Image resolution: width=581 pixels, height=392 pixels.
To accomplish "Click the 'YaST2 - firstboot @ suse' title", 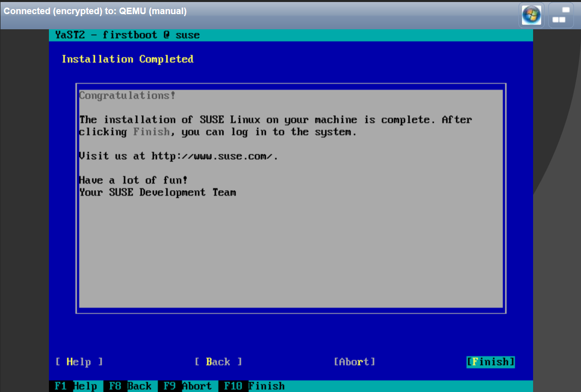I will (128, 35).
